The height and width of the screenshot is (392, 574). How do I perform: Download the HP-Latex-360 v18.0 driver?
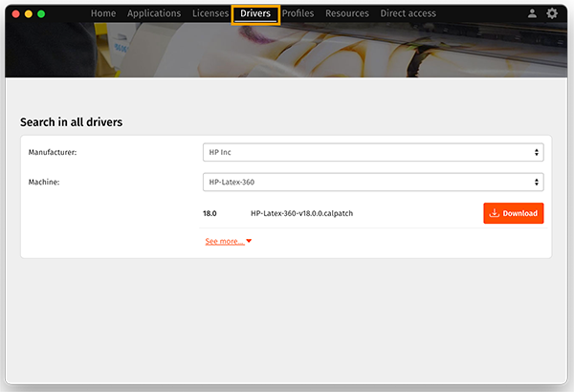[x=514, y=213]
